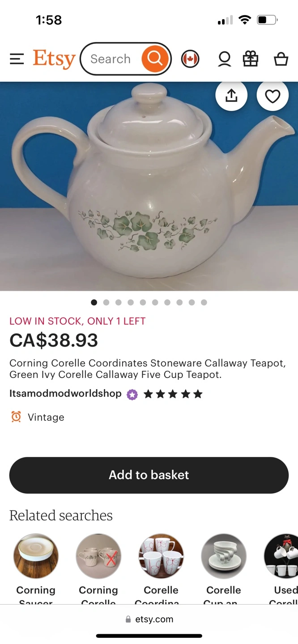Viewport: 298px width, 644px height.
Task: Tap the five-star shop rating
Action: point(173,394)
